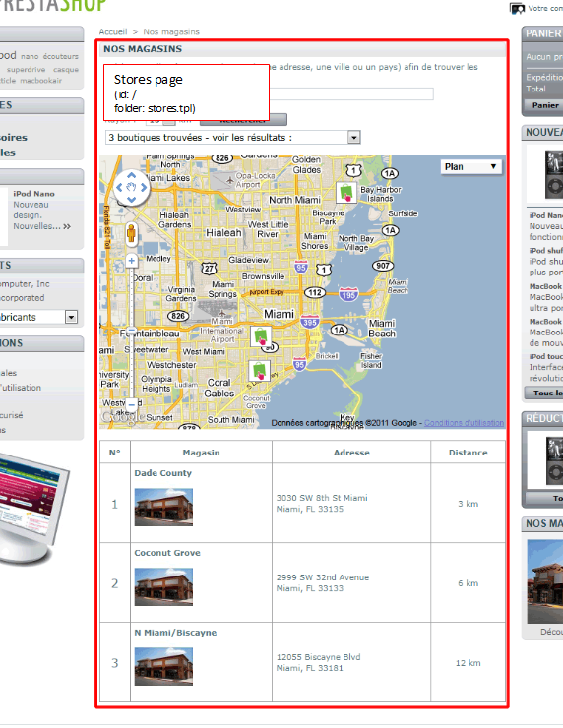Select the Dade County store name
The width and height of the screenshot is (563, 728).
tap(163, 473)
